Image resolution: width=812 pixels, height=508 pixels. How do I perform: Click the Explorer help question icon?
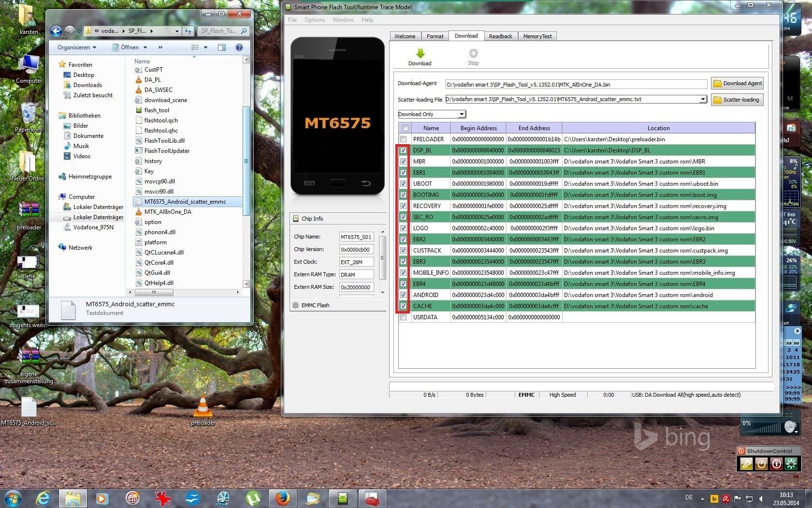(239, 47)
